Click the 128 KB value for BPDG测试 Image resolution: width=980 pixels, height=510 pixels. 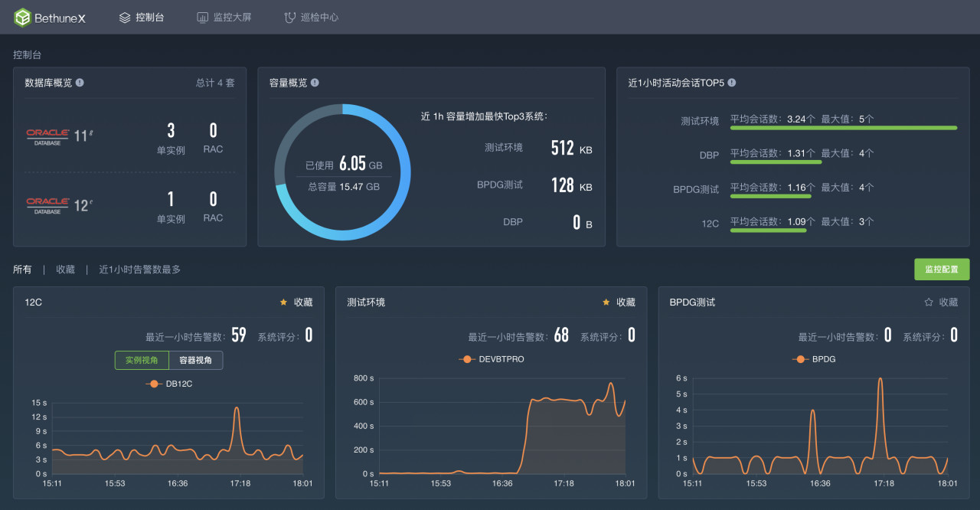tap(572, 185)
